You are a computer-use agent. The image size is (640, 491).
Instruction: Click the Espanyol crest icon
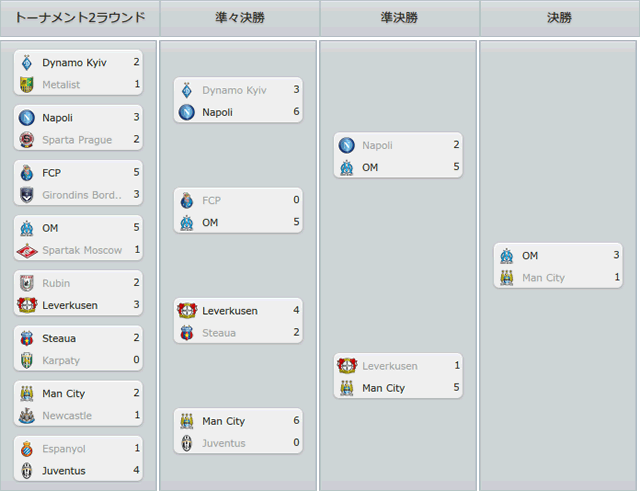27,449
